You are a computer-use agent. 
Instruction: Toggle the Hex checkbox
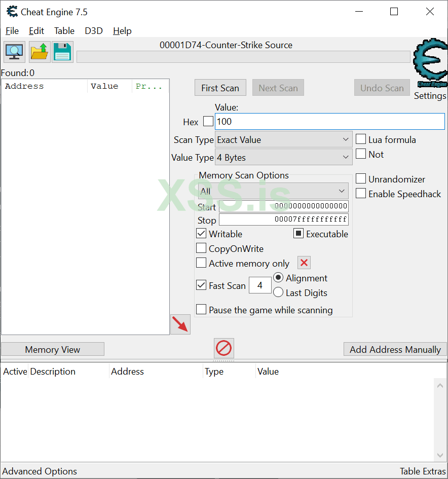[x=208, y=121]
